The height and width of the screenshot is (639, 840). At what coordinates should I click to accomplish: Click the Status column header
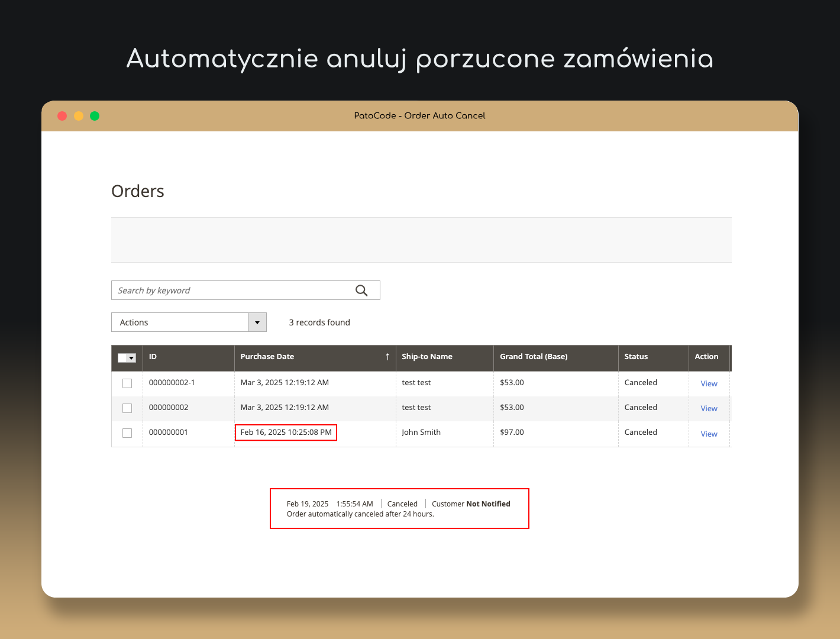tap(636, 357)
